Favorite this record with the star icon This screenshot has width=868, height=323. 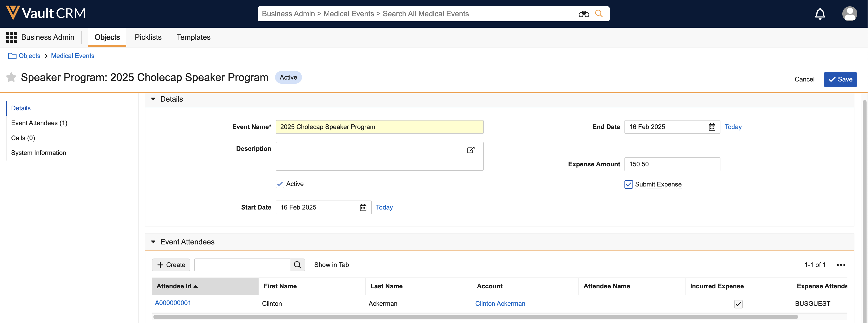(x=11, y=77)
